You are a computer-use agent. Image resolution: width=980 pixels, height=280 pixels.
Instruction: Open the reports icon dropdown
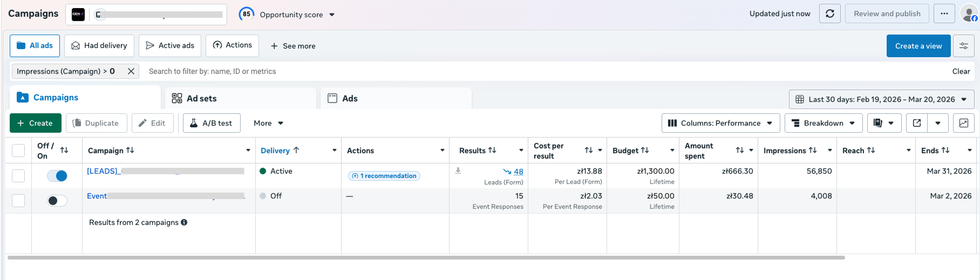883,123
